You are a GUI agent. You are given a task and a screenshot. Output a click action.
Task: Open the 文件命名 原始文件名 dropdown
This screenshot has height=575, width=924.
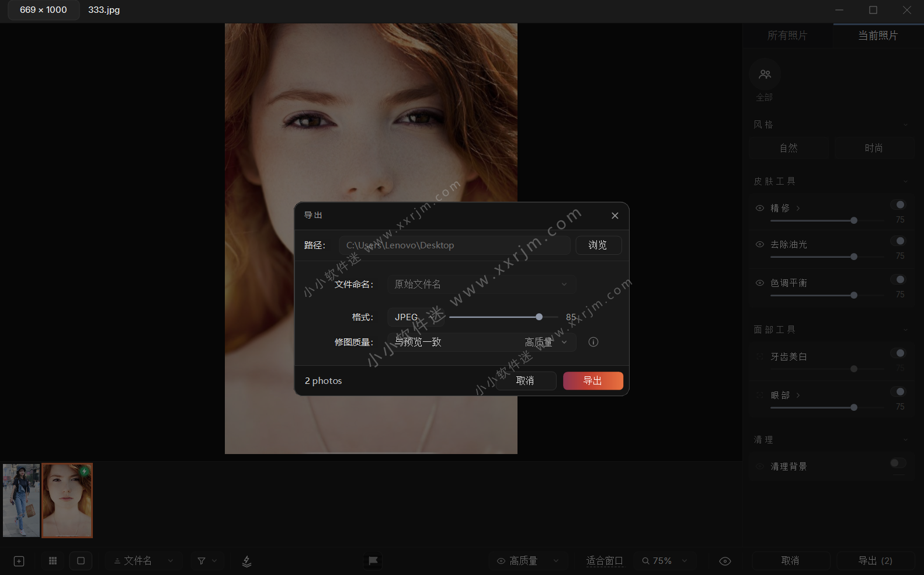481,284
